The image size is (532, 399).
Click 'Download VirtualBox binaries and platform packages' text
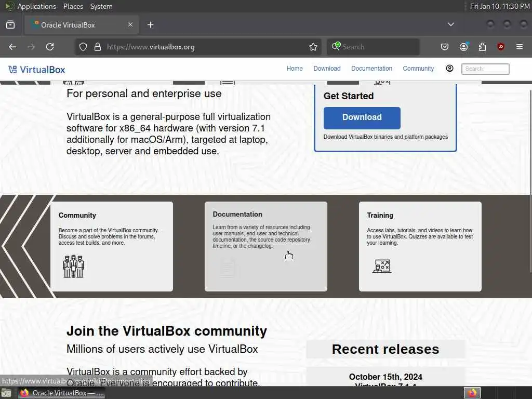click(x=386, y=137)
